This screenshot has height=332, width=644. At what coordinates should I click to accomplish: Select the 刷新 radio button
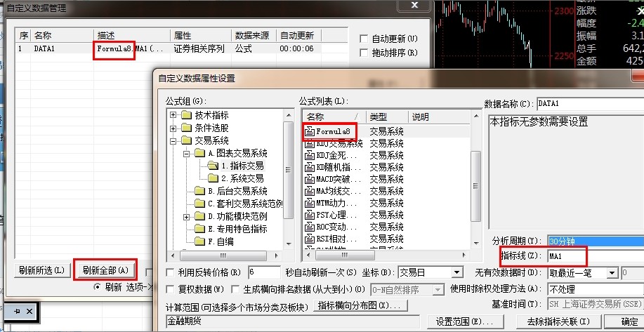coord(98,287)
